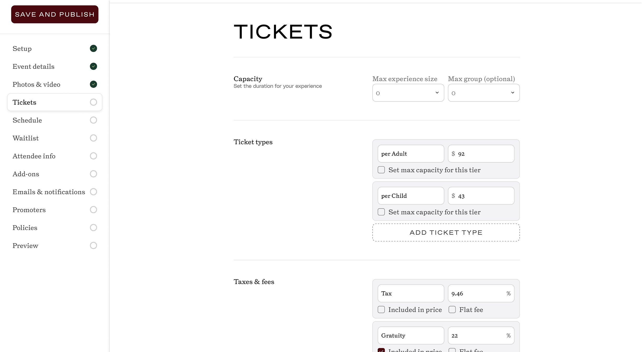644x352 pixels.
Task: Click the status circle next to Preview
Action: point(93,245)
